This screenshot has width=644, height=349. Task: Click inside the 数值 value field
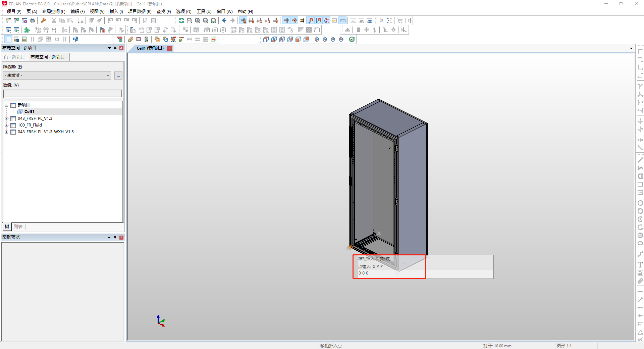pos(62,93)
